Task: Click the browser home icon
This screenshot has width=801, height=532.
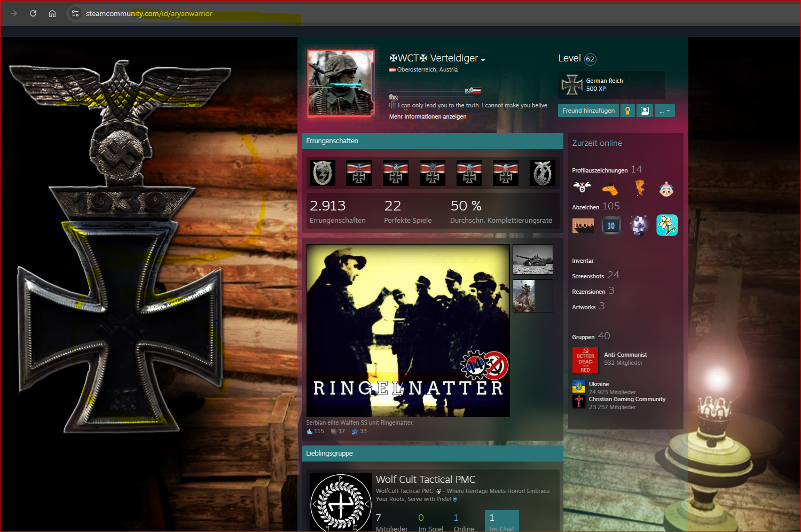Action: [52, 13]
